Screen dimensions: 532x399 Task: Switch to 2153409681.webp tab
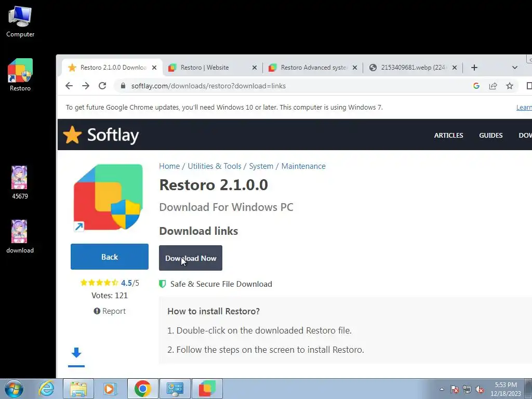click(413, 68)
